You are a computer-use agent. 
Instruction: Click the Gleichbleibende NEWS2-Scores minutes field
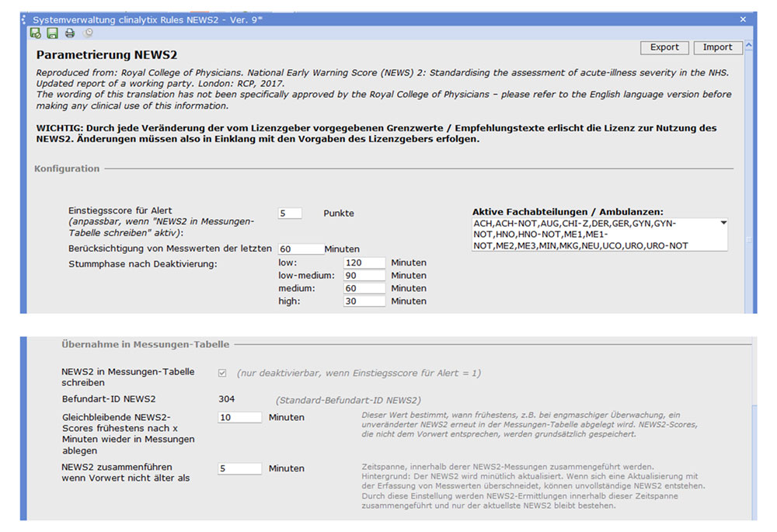click(x=240, y=417)
